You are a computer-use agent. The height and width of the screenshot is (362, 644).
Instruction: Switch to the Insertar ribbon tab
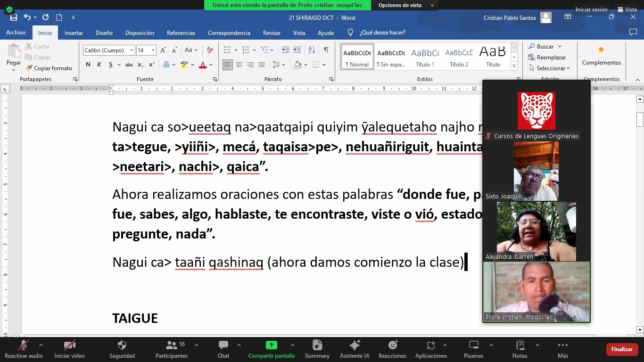click(74, 33)
